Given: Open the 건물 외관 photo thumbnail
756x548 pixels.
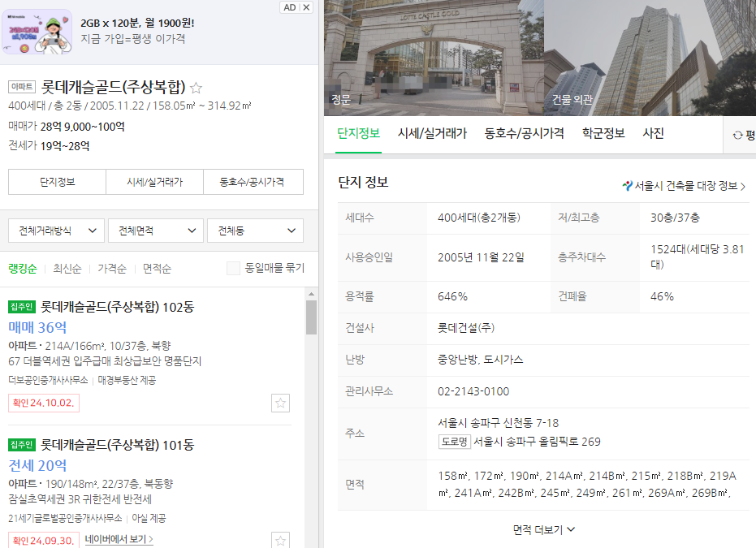Looking at the screenshot, I should 650,58.
